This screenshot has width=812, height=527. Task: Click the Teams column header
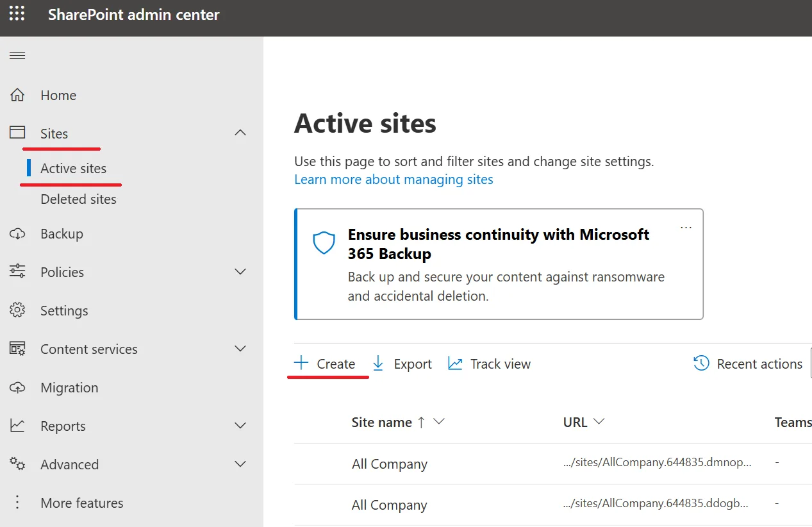click(793, 422)
